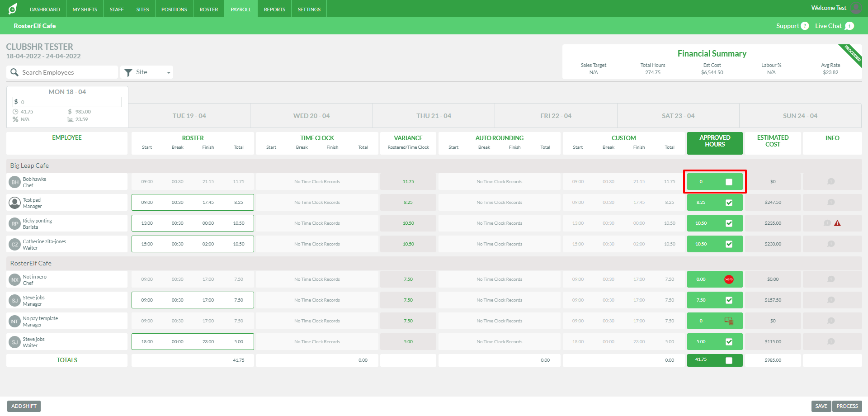Switch to TUE 19 - 04 day tab
868x416 pixels.
point(189,116)
